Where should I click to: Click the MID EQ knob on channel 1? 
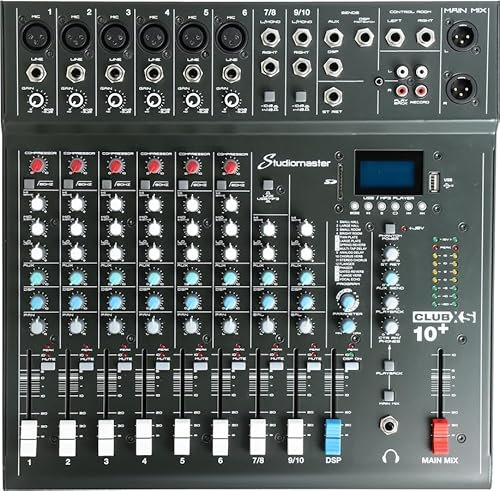click(x=37, y=229)
